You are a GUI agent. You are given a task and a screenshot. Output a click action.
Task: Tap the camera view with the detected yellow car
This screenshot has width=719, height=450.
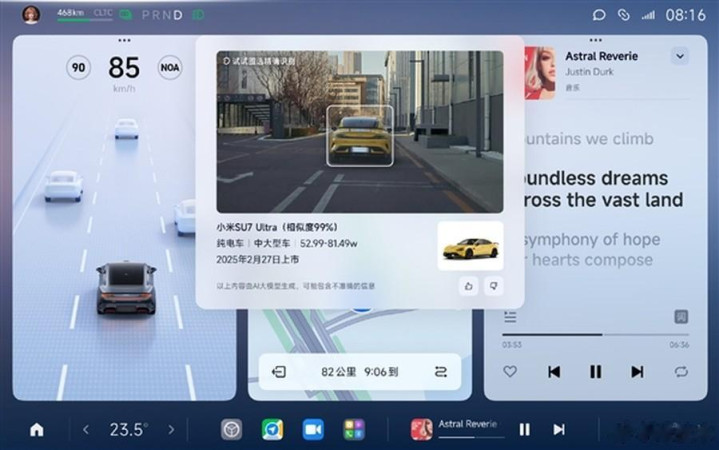(360, 132)
